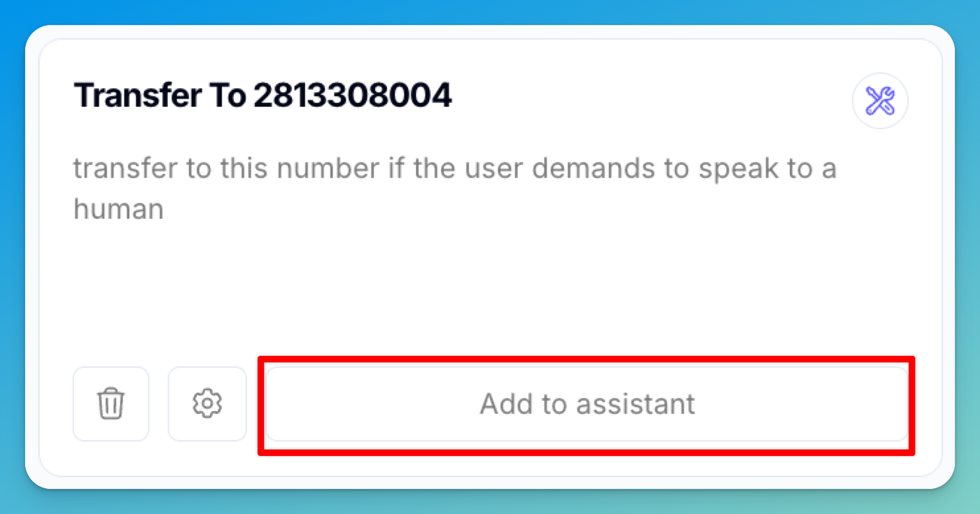Click the transfer description text
The height and width of the screenshot is (514, 980).
pos(455,189)
